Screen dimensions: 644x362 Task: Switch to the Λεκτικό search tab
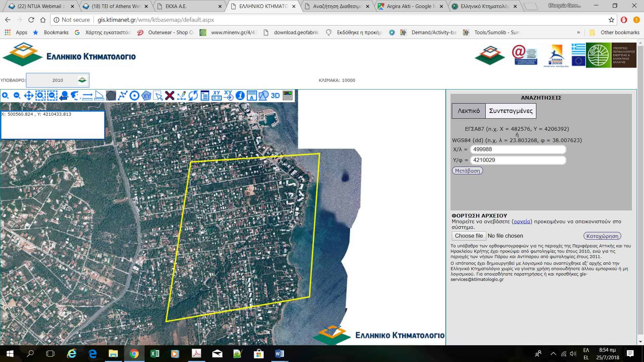(x=469, y=111)
